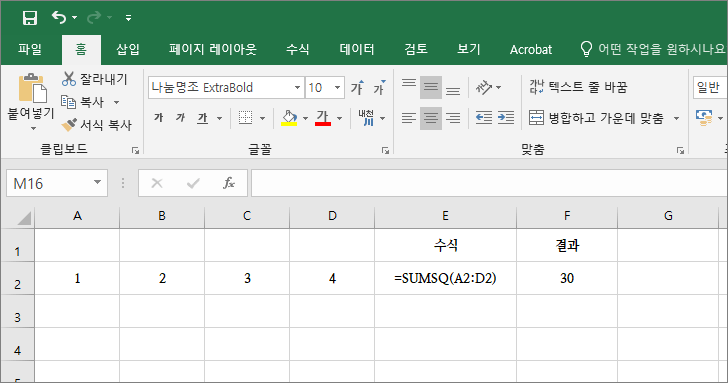Toggle bold 가 formatting

pyautogui.click(x=159, y=118)
